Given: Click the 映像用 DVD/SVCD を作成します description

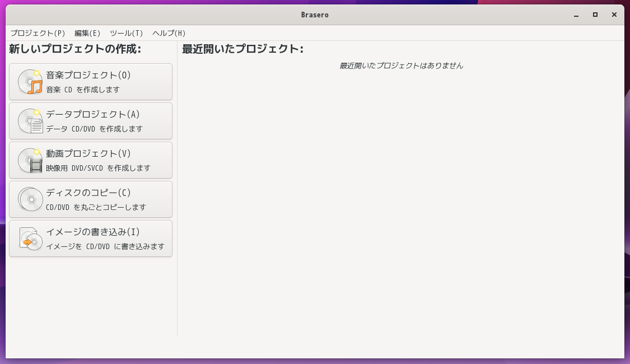Looking at the screenshot, I should pyautogui.click(x=98, y=168).
